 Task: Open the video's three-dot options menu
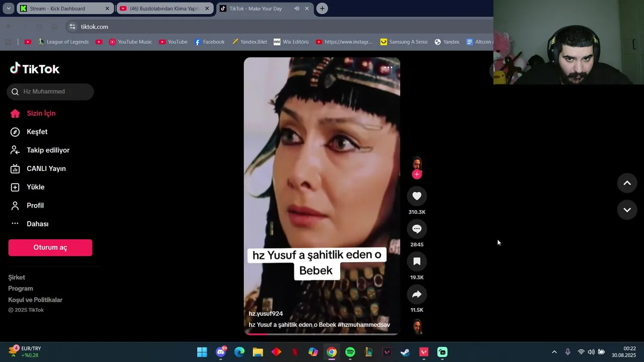click(x=388, y=68)
